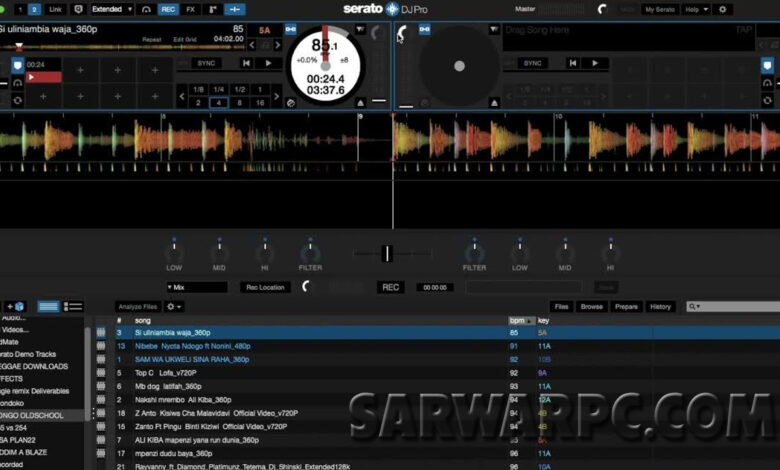The width and height of the screenshot is (780, 470).
Task: Shift key up with right arrow near 5A
Action: pos(278,45)
